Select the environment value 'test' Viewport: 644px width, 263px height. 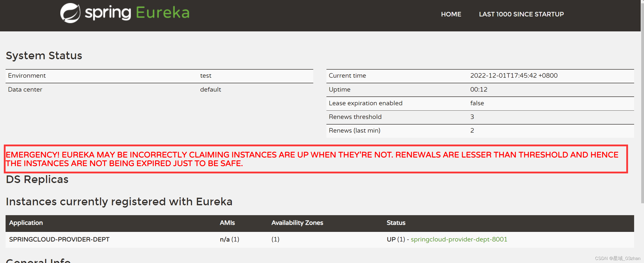pyautogui.click(x=206, y=76)
